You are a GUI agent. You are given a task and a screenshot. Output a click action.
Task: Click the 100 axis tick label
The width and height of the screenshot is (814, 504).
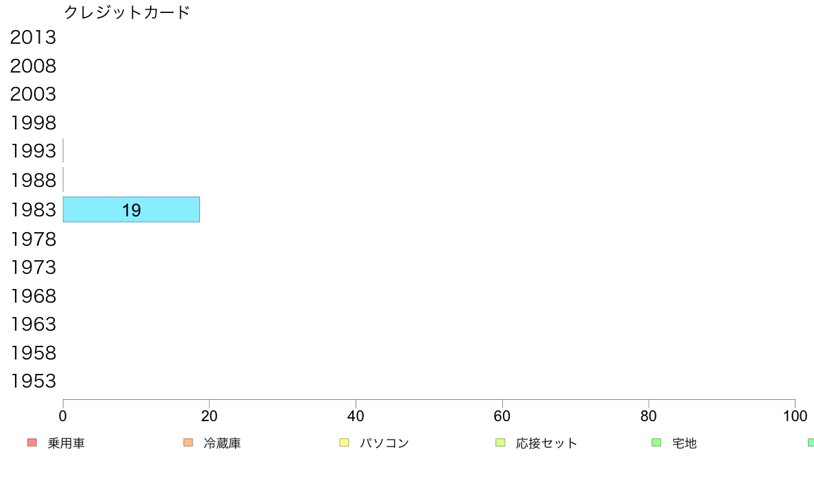795,416
